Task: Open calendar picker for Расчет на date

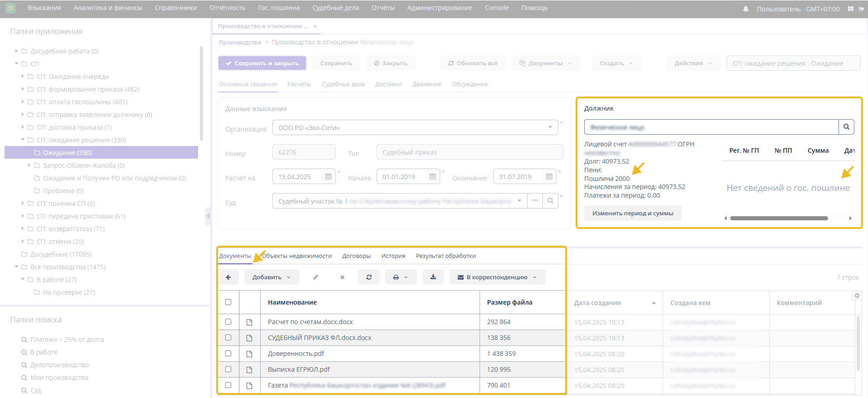Action: pyautogui.click(x=329, y=176)
